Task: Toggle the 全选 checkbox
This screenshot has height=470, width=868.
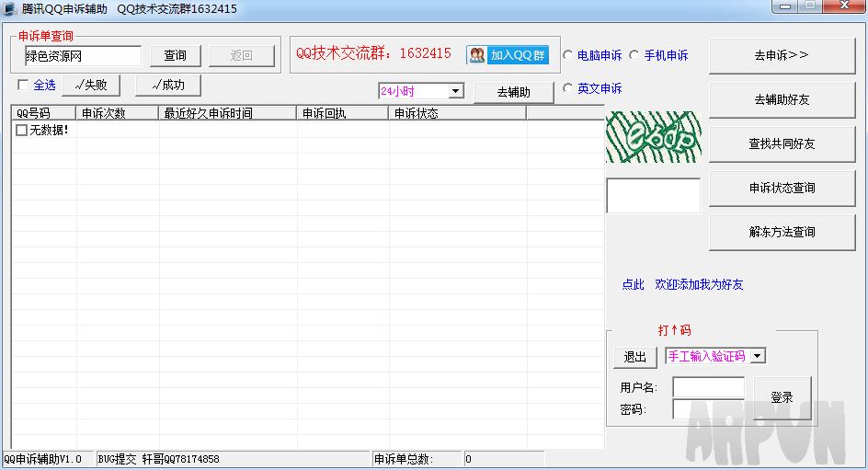Action: (x=23, y=85)
